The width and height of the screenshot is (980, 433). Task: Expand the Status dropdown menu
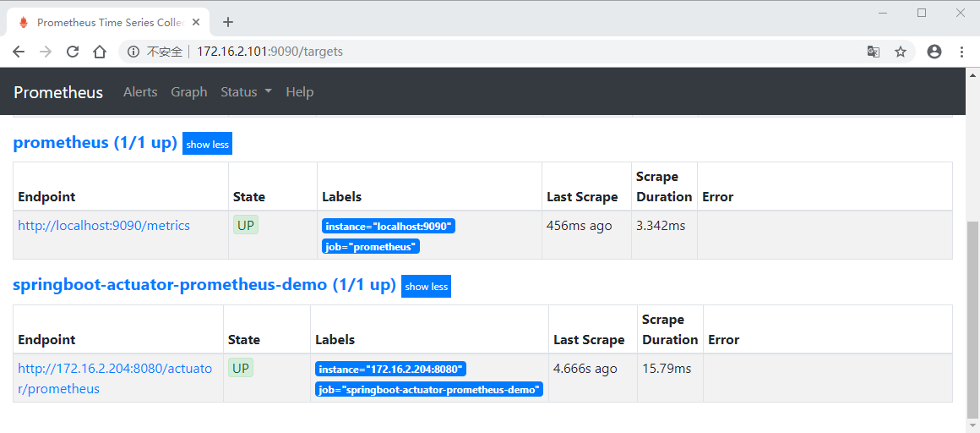coord(246,92)
